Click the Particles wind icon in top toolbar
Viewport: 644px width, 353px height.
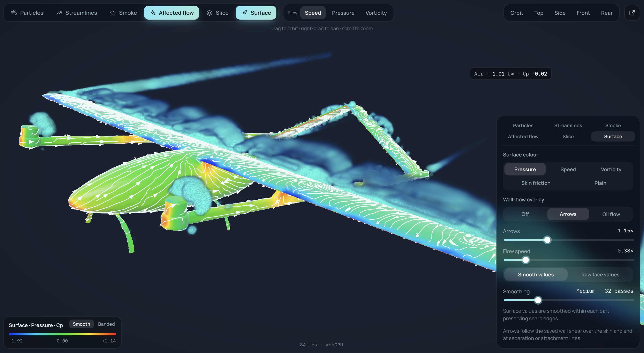click(x=14, y=13)
